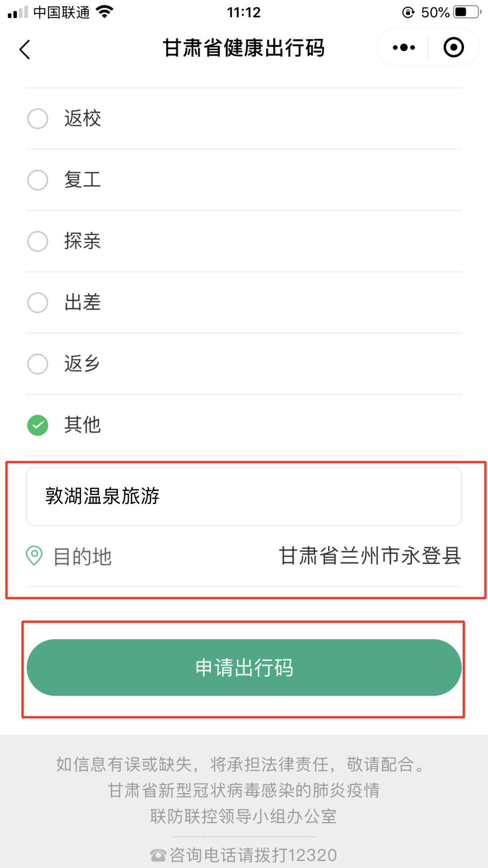This screenshot has height=868, width=488.
Task: Tap the battery indicator icon
Action: (467, 12)
